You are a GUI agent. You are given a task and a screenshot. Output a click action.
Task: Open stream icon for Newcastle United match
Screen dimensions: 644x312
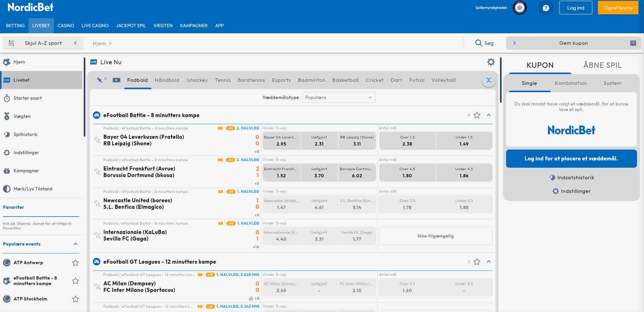coord(221,192)
